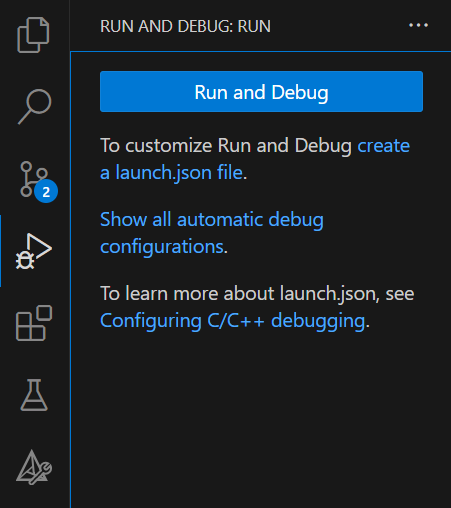The image size is (451, 508).
Task: Click the RUN AND DEBUG: RUN panel title
Action: coord(185,26)
